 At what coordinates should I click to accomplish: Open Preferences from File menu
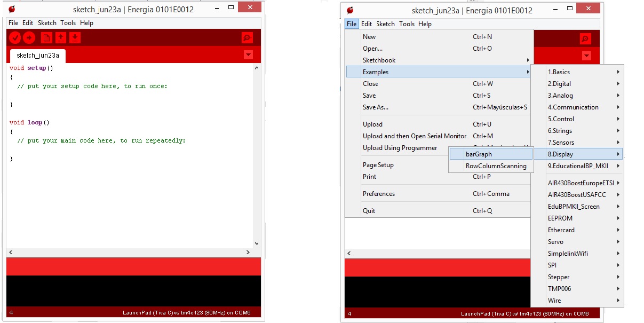pyautogui.click(x=439, y=194)
